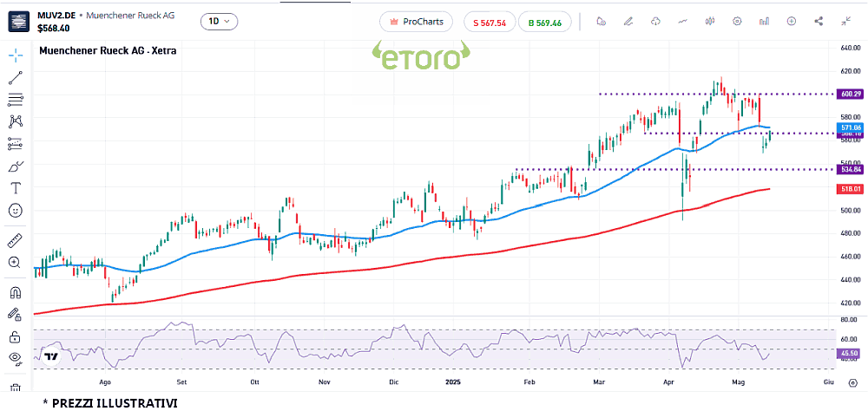Viewport: 868px width, 411px height.
Task: Open the 1D timeframe dropdown
Action: click(220, 22)
